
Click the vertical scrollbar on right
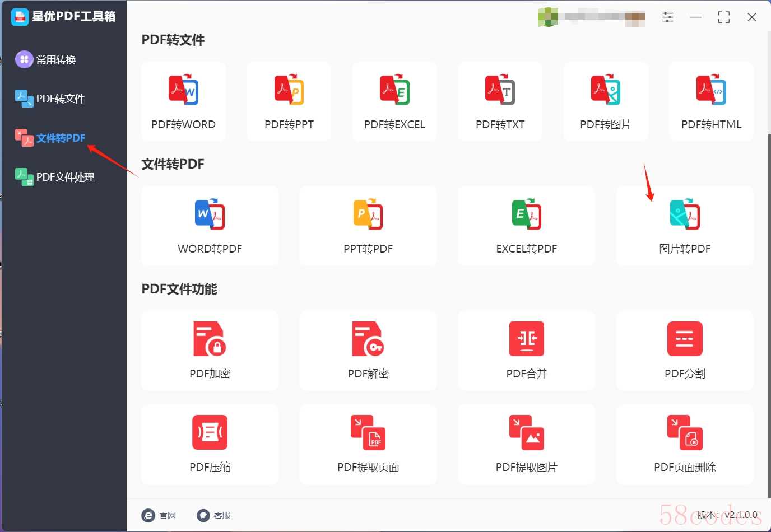(769, 315)
